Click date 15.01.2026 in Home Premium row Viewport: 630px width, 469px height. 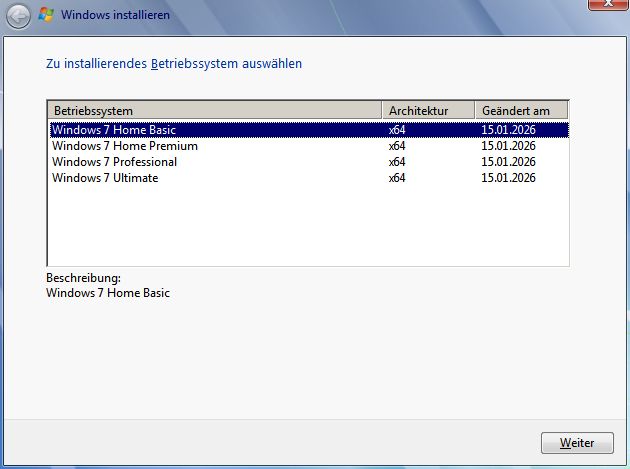pos(509,146)
